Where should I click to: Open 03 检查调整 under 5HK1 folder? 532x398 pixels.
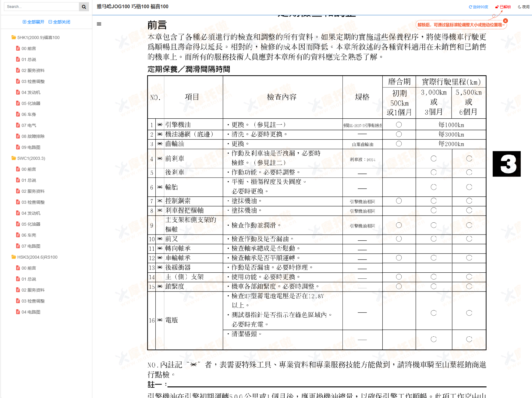(x=30, y=81)
